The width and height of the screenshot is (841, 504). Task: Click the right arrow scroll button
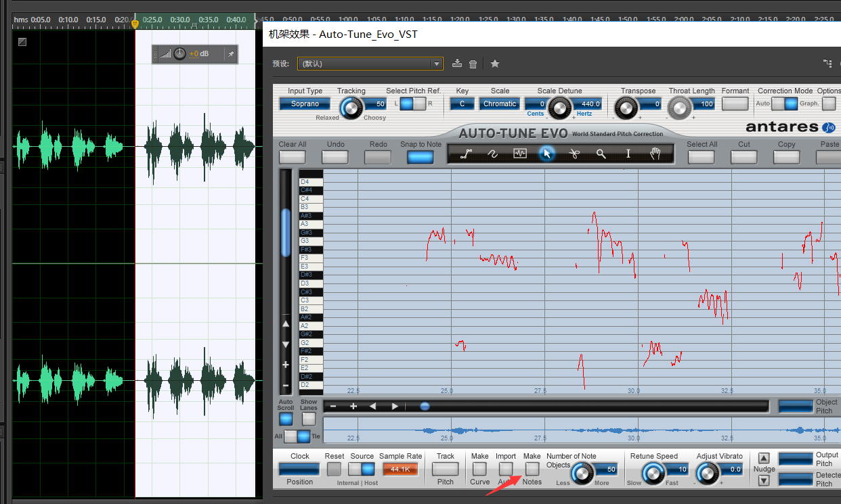(x=395, y=406)
